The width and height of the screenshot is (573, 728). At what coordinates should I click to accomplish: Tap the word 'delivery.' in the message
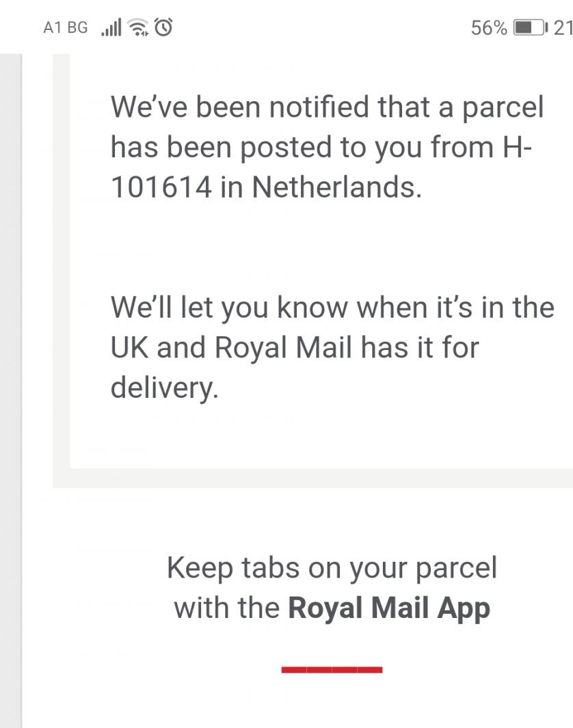164,388
